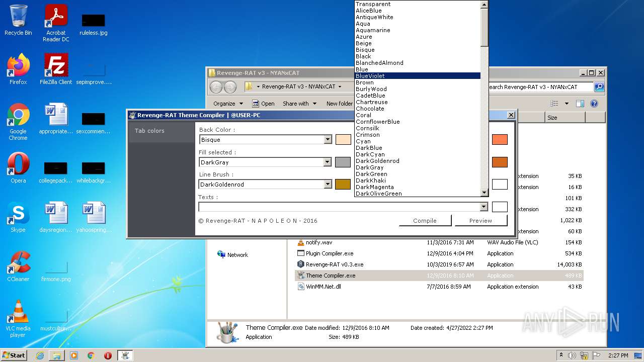
Task: Click the gray Fill selected swatch
Action: pos(343,162)
